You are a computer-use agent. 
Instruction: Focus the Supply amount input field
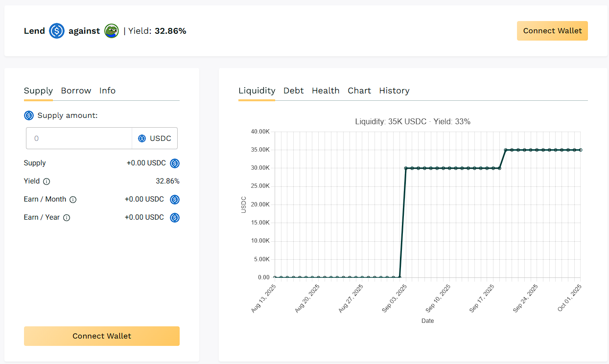click(79, 138)
